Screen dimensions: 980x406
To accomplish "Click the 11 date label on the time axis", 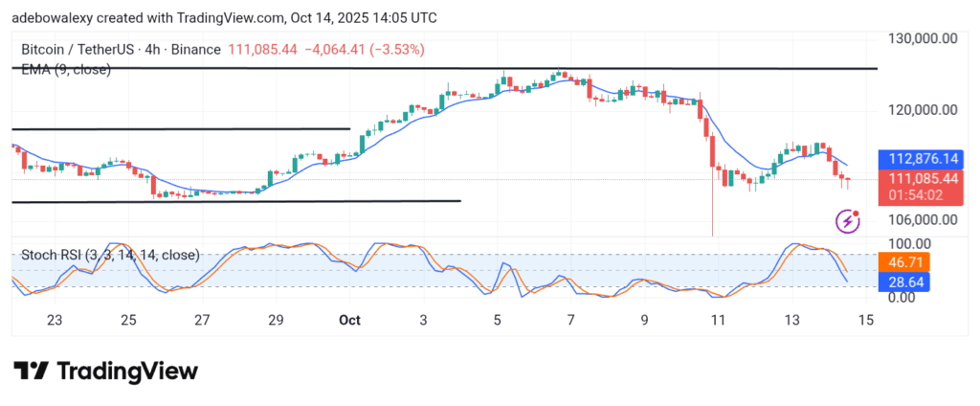I will click(718, 320).
